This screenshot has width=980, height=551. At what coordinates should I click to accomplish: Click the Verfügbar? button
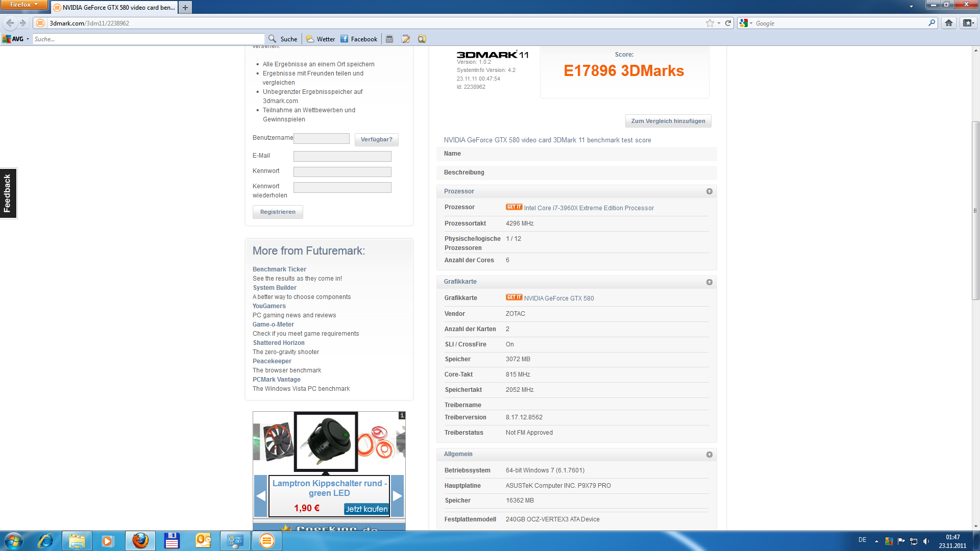(x=377, y=139)
